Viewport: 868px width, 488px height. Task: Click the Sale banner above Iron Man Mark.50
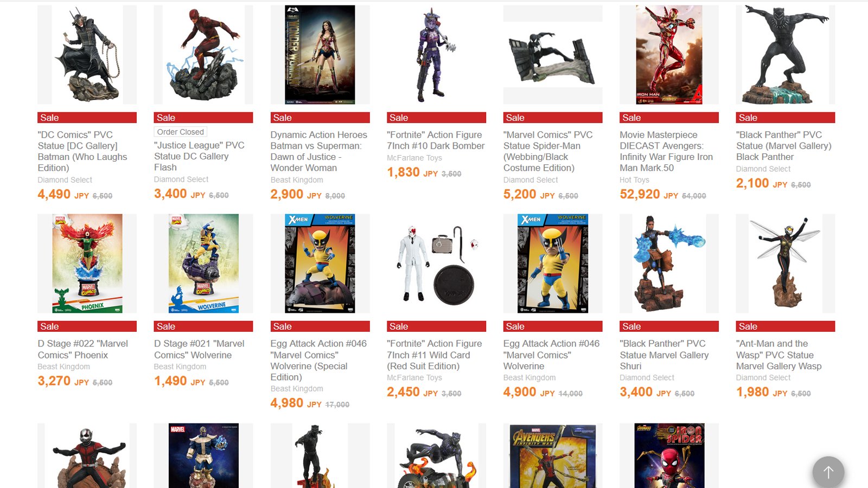tap(669, 118)
